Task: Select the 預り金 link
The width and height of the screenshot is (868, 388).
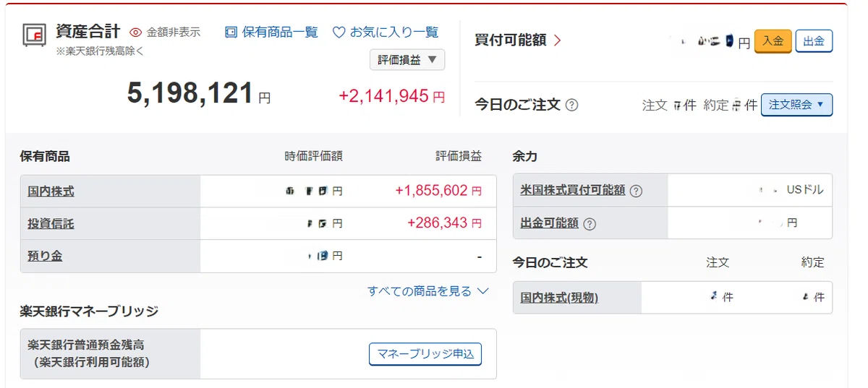Action: coord(45,256)
